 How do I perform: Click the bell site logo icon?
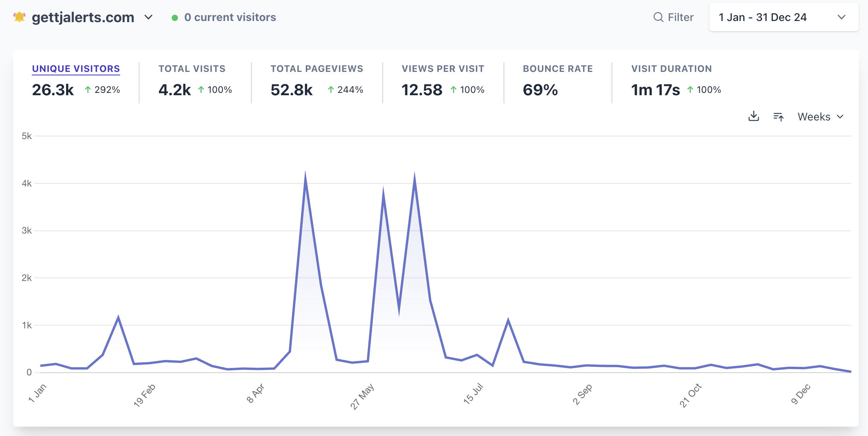[x=19, y=17]
